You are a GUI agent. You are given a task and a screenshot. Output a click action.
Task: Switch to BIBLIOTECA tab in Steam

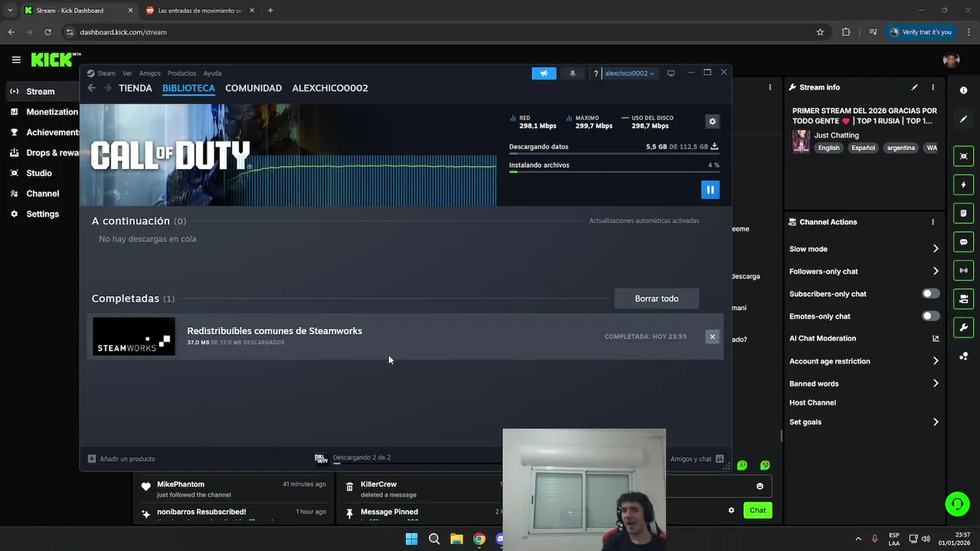click(188, 88)
